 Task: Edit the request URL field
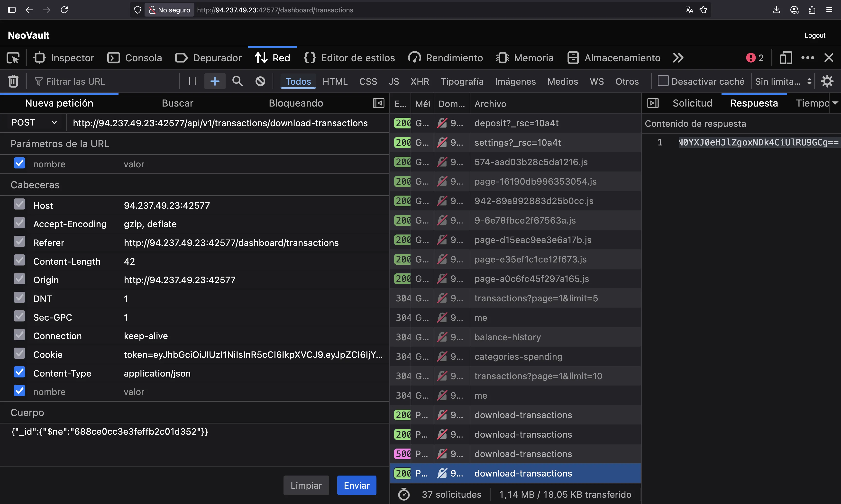pos(228,123)
